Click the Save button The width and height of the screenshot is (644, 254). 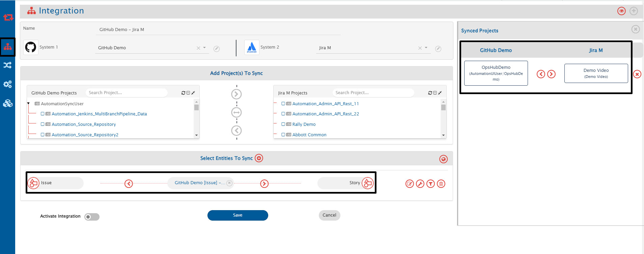pos(237,215)
